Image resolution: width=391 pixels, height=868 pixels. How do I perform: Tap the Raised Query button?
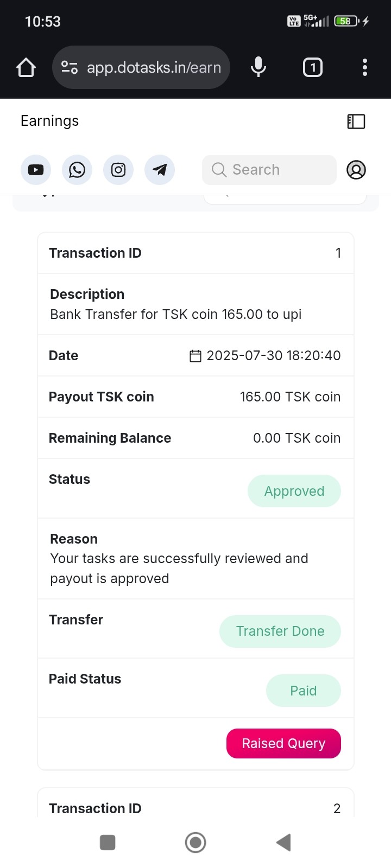[x=283, y=743]
